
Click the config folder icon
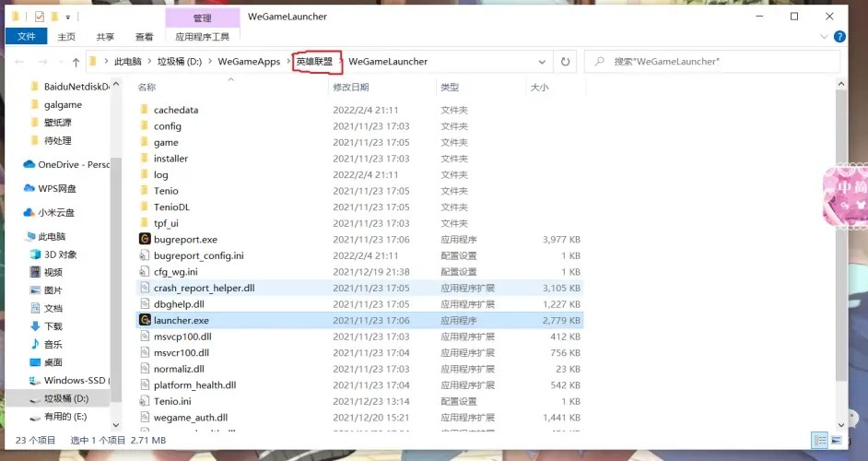click(145, 125)
